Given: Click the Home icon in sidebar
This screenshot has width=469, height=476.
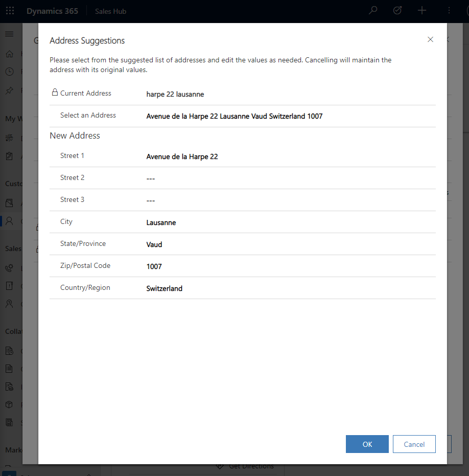Looking at the screenshot, I should tap(9, 54).
